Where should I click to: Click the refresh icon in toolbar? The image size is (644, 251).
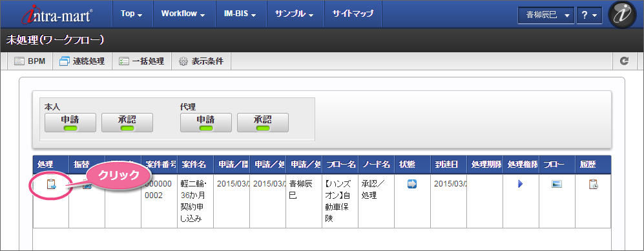coord(625,61)
